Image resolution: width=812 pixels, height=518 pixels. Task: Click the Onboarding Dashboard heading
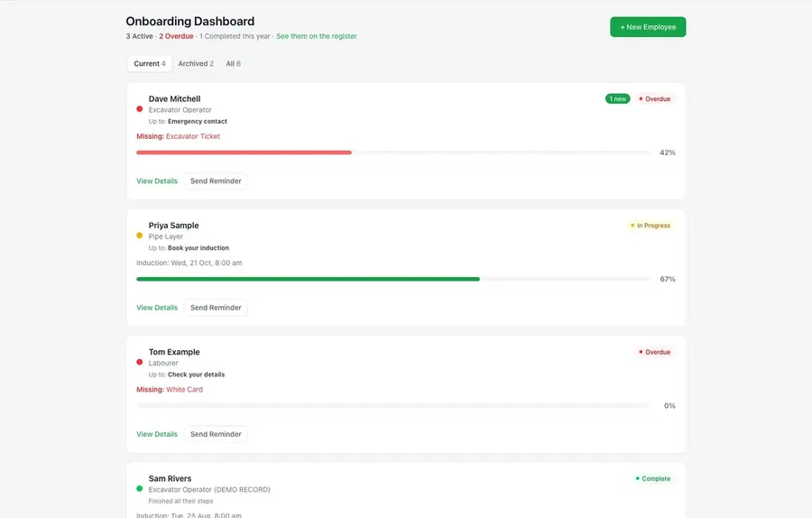pyautogui.click(x=190, y=22)
